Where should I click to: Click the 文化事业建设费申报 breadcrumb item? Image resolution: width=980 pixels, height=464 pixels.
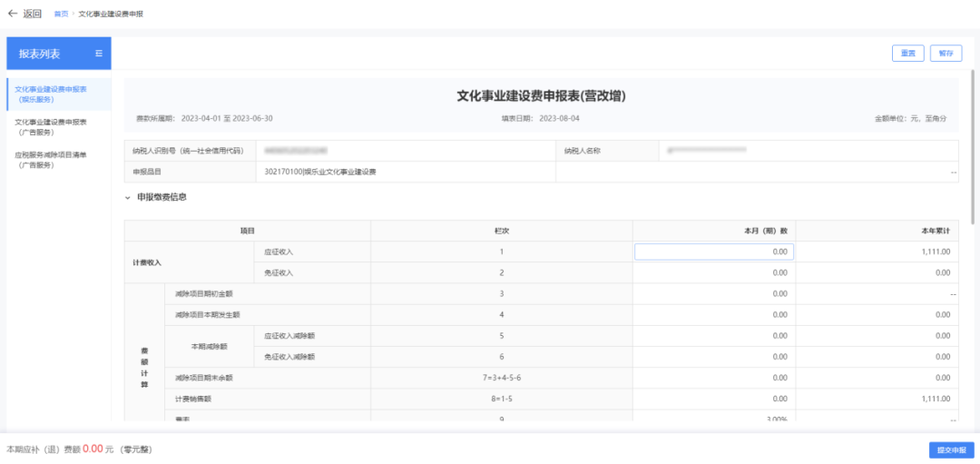110,15
